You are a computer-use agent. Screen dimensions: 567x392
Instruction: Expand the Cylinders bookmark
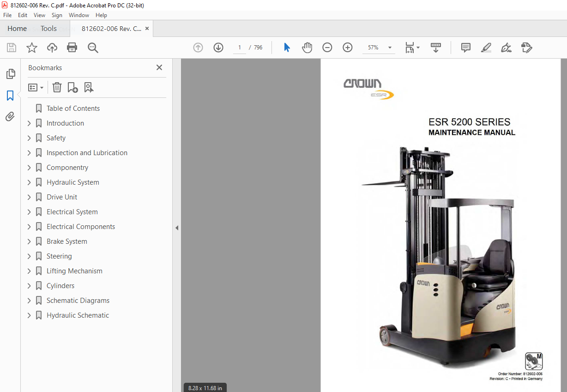(x=29, y=286)
